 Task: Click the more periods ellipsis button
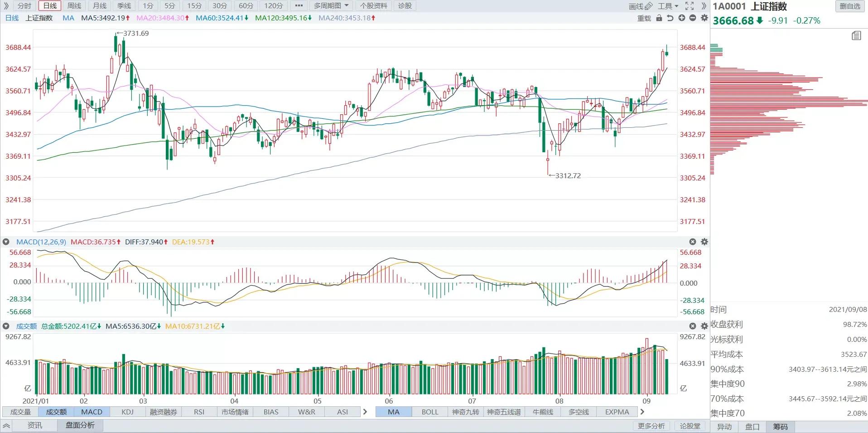[x=299, y=6]
